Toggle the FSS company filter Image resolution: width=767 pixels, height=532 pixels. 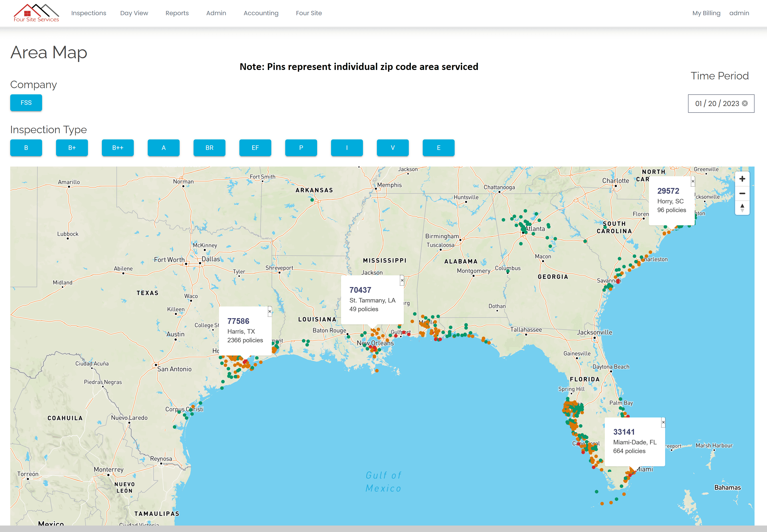[x=26, y=103]
